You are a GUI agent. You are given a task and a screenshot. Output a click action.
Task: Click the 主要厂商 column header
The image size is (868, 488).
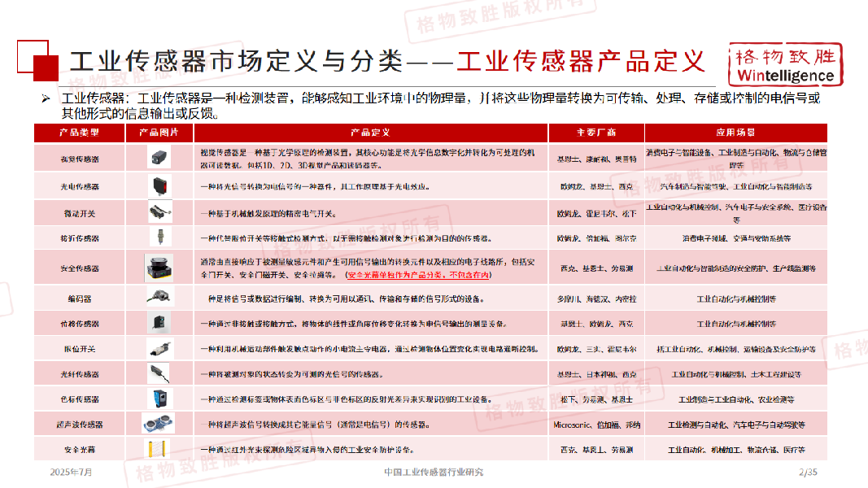pos(596,133)
